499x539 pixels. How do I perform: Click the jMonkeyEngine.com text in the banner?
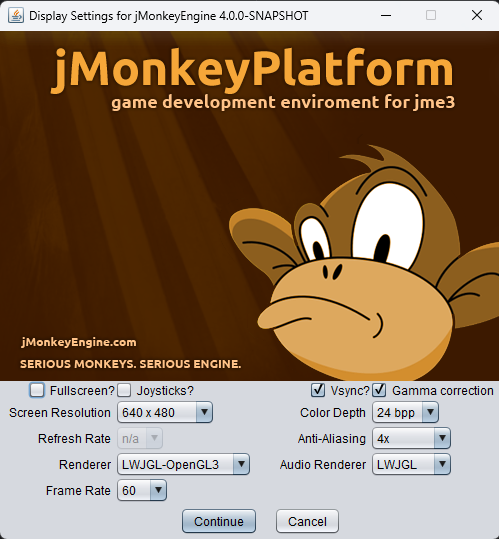pyautogui.click(x=79, y=342)
